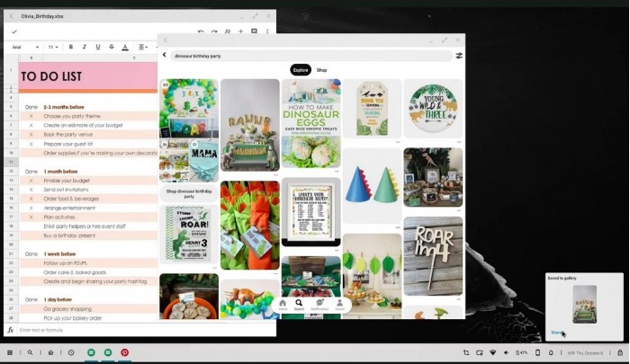The height and width of the screenshot is (364, 630).
Task: Select cell 'Go grocery shopping'
Action: pos(67,309)
